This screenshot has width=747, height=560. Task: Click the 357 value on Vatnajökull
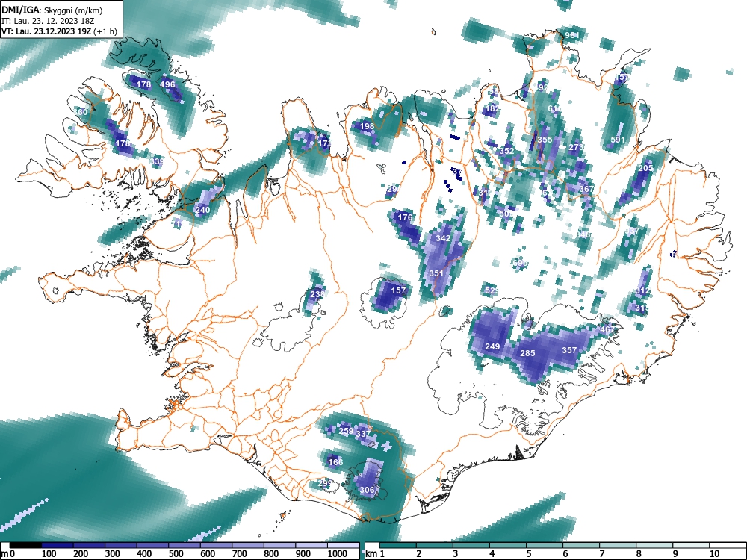click(x=569, y=350)
